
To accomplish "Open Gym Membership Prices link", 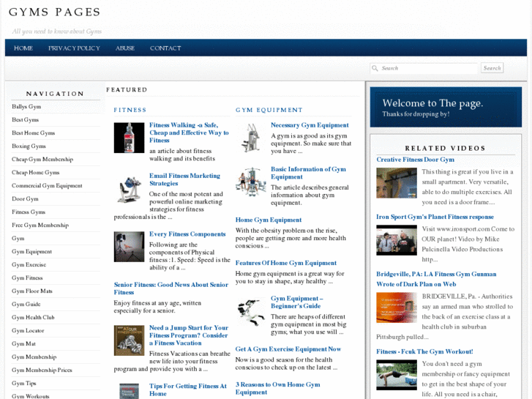I will (x=42, y=370).
